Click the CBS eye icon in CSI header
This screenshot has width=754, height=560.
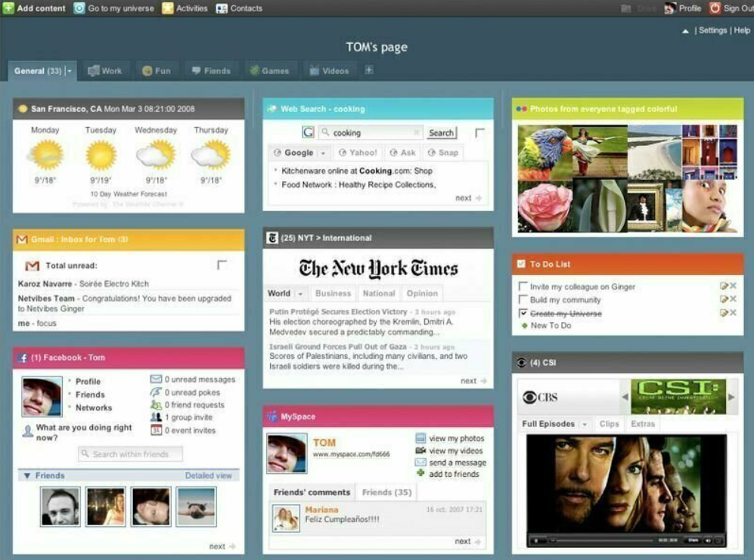click(521, 363)
